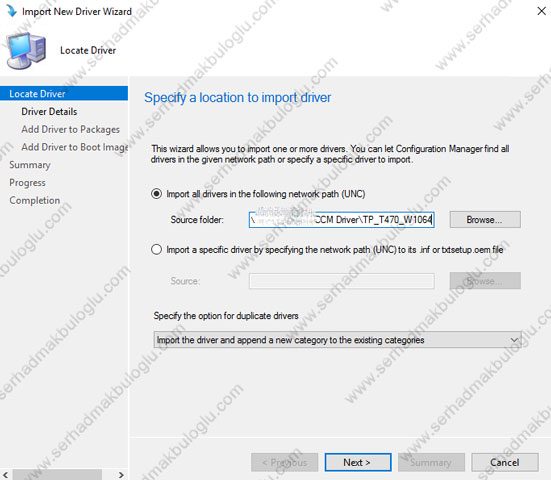Jump to Summary step in sidebar
Viewport: 551px width, 480px height.
[30, 165]
